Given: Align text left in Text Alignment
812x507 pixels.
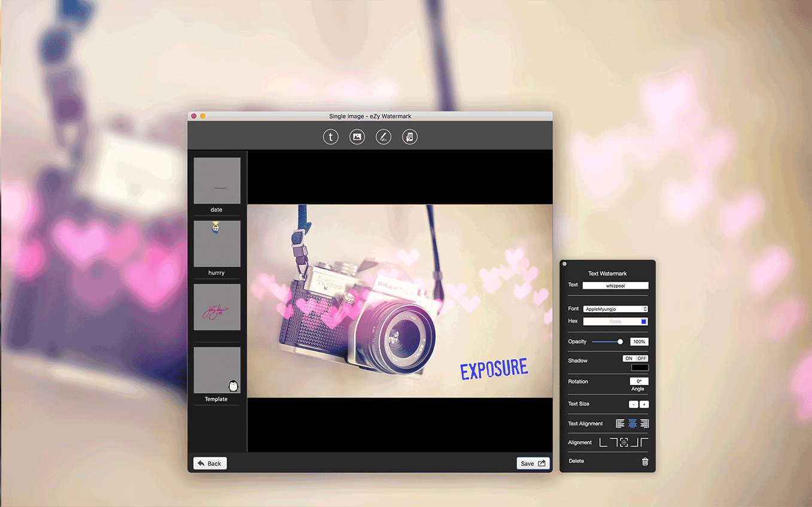Looking at the screenshot, I should (x=621, y=423).
